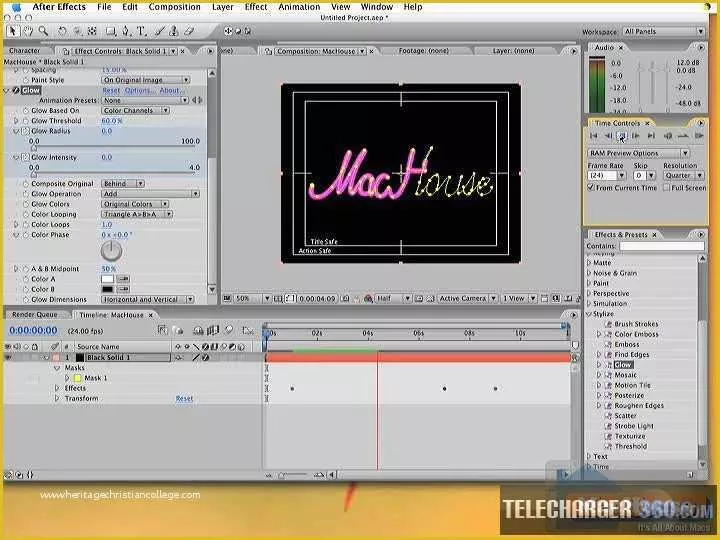
Task: Toggle Glow Threshold stopwatch
Action: coord(26,121)
